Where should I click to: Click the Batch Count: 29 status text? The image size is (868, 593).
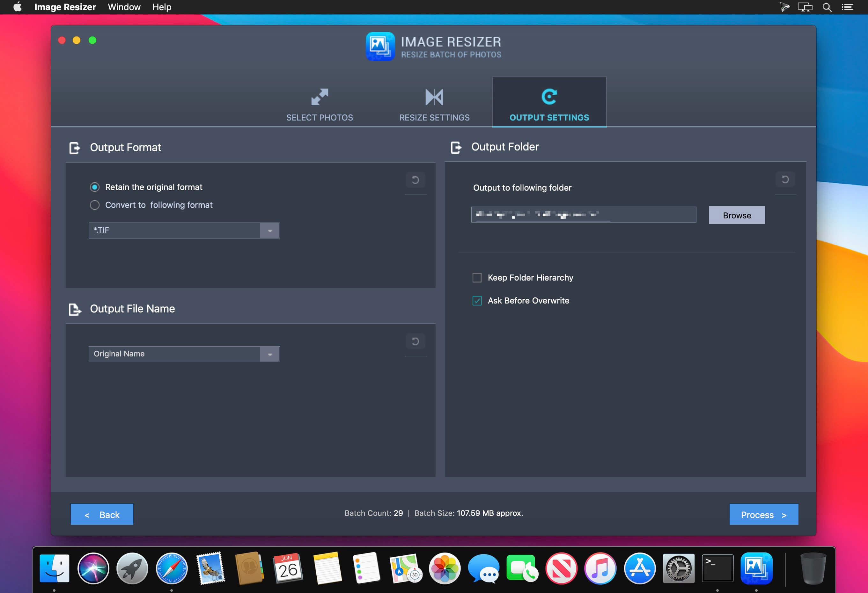pos(373,514)
